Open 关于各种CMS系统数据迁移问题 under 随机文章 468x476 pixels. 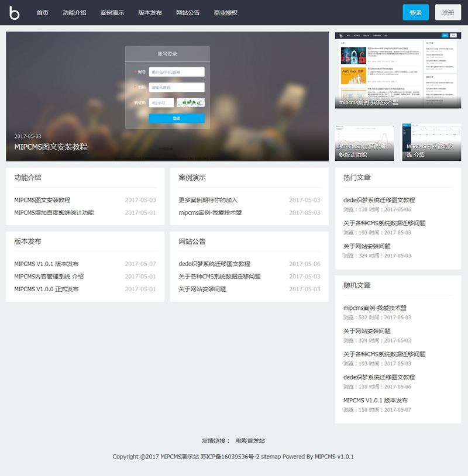coord(384,354)
